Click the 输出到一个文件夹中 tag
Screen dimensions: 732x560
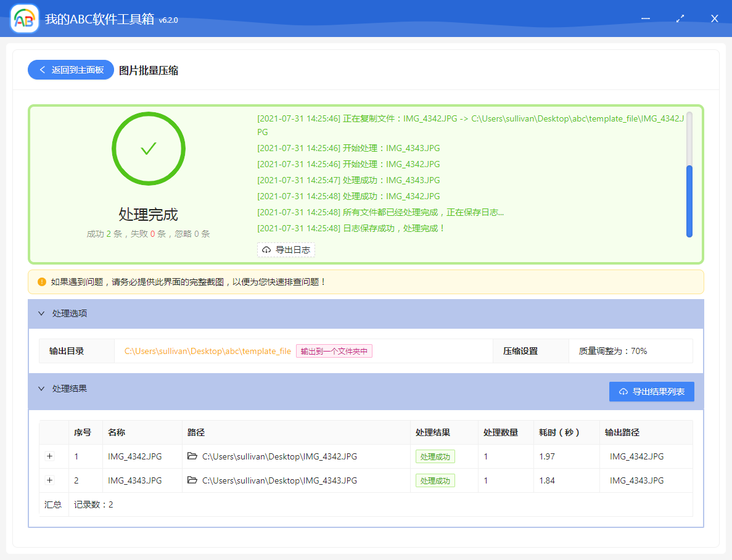click(334, 351)
